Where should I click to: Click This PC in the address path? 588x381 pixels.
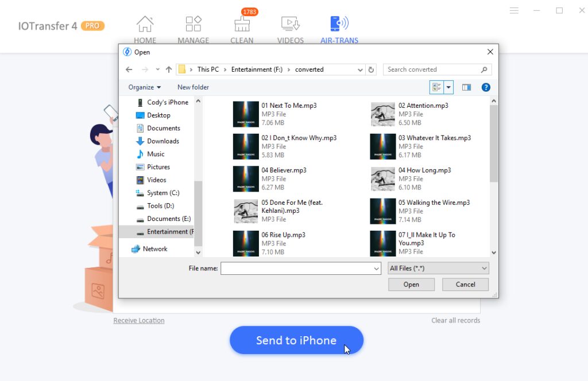208,69
